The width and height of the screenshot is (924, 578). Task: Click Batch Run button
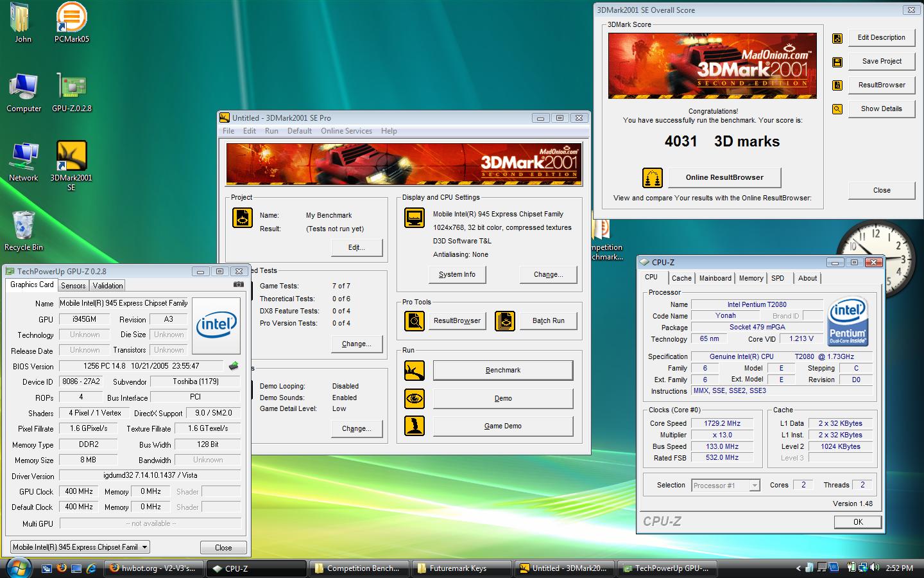[x=549, y=321]
